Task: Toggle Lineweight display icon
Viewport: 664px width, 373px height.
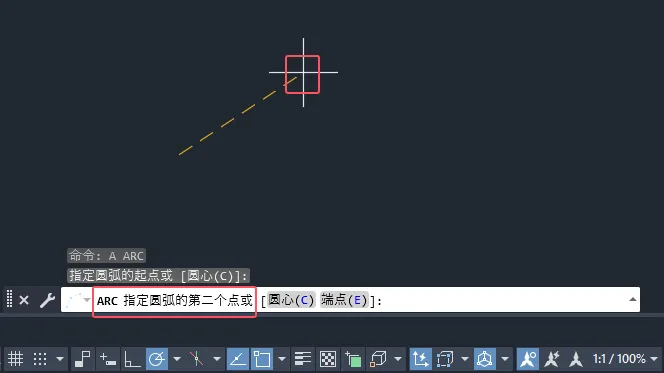Action: pos(303,359)
